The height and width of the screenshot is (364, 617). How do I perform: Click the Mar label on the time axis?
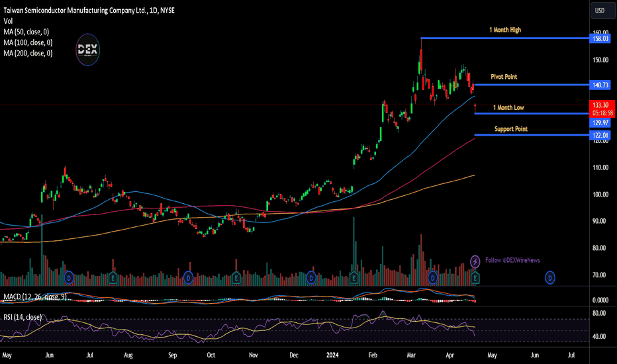click(x=411, y=355)
